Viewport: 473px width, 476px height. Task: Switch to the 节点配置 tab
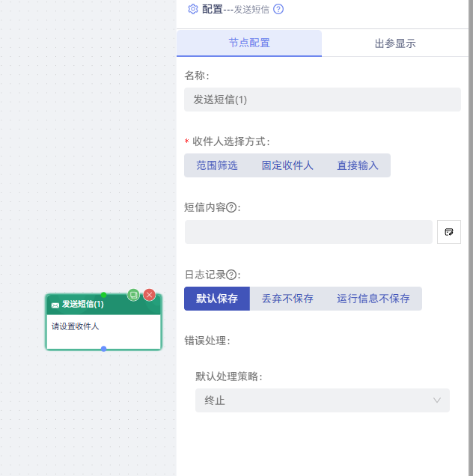249,43
